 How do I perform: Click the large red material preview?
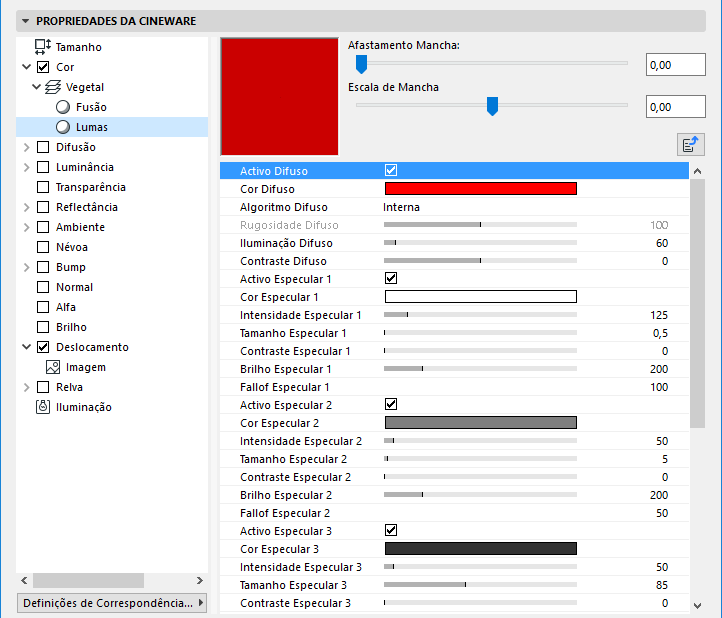coord(279,97)
